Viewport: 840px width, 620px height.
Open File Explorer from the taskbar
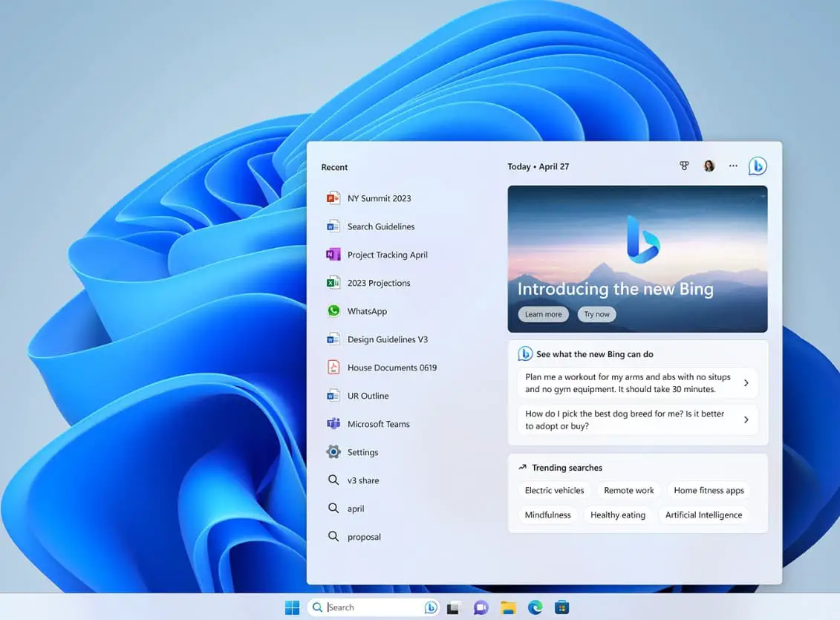(x=508, y=607)
